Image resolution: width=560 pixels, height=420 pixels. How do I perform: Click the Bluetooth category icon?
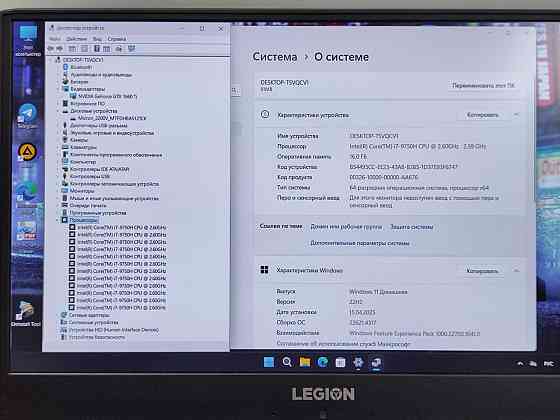(x=65, y=67)
